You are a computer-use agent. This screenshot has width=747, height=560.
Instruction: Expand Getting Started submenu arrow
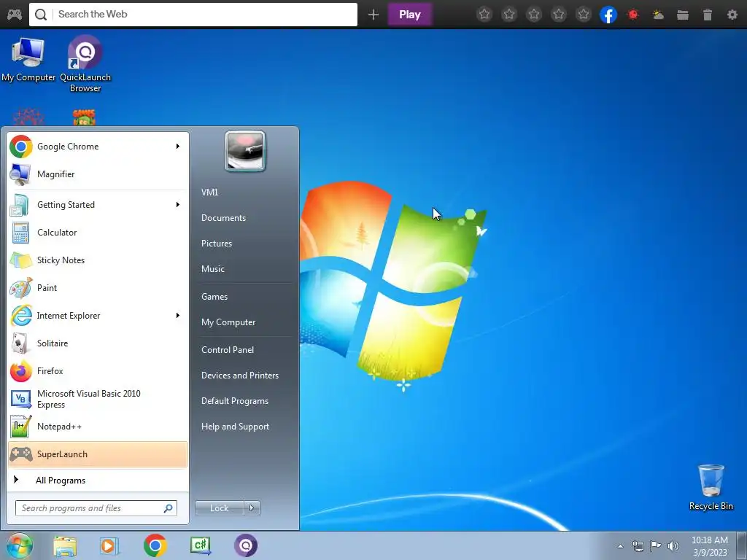coord(178,205)
